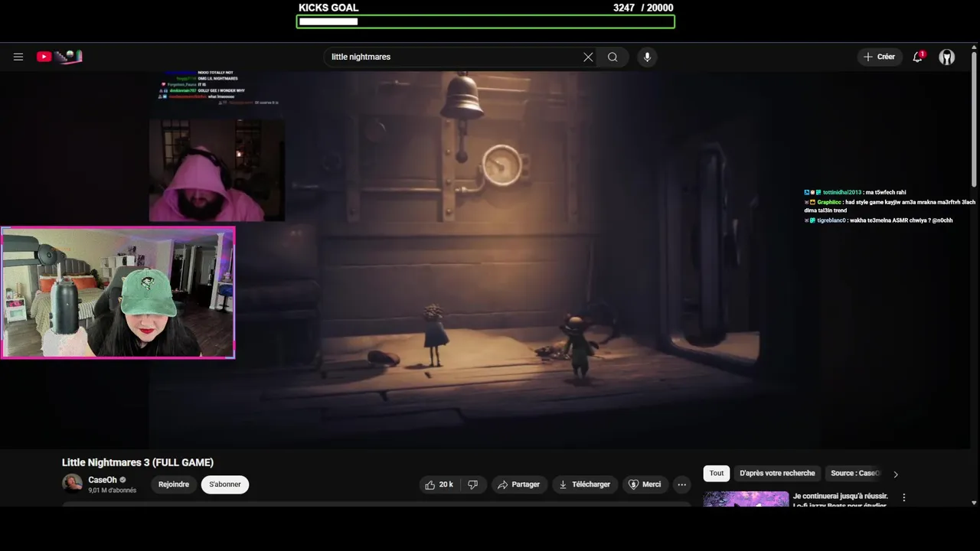Run search with magnifying glass button

[612, 57]
